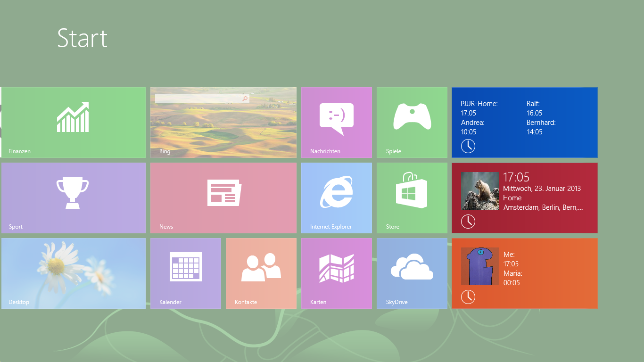Screen dimensions: 644x362
Task: Click the 10:05 time under Andrea
Action: click(x=469, y=132)
